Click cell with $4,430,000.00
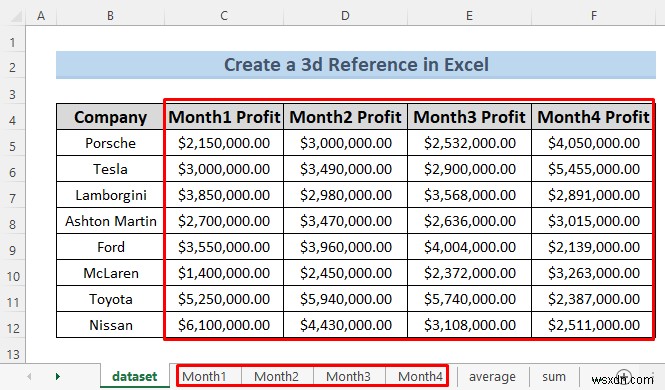 346,325
